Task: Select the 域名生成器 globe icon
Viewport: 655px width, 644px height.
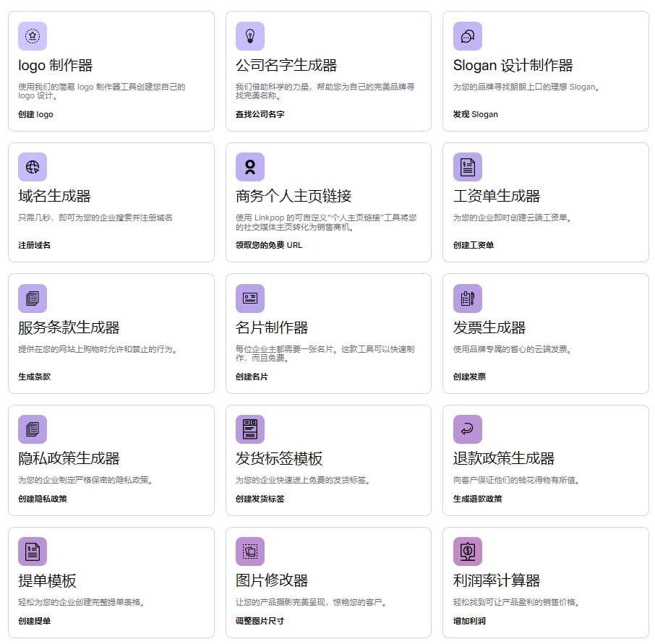Action: pyautogui.click(x=32, y=167)
